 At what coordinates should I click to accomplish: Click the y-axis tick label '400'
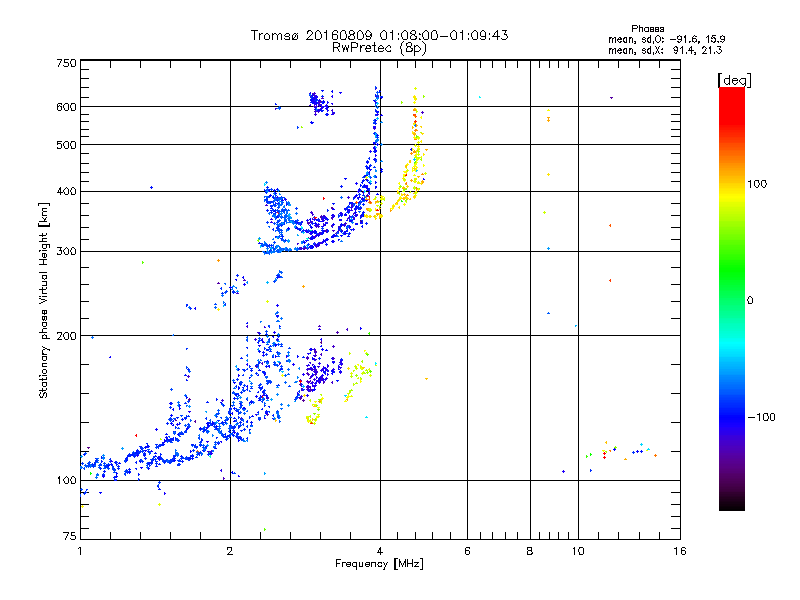(x=66, y=191)
